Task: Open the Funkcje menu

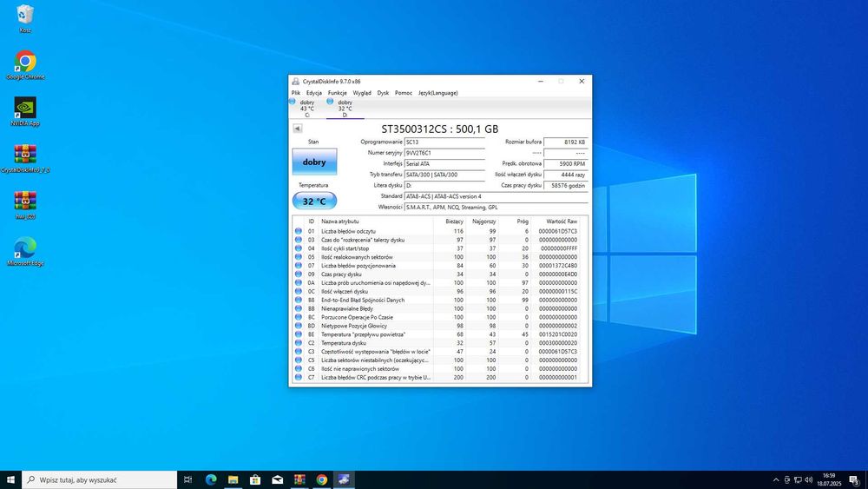Action: [x=337, y=93]
